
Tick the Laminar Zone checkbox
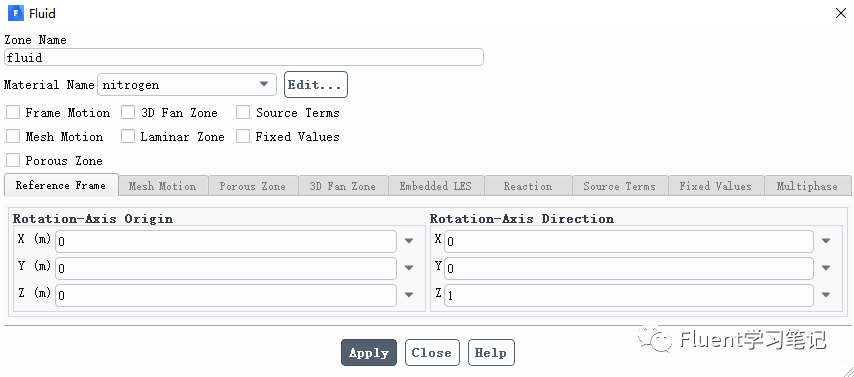[128, 137]
